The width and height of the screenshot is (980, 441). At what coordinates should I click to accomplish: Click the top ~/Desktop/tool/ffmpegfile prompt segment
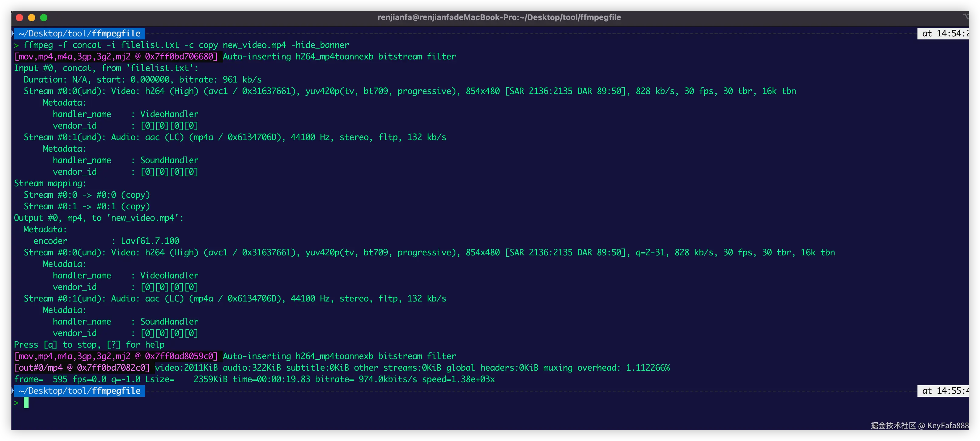point(80,33)
